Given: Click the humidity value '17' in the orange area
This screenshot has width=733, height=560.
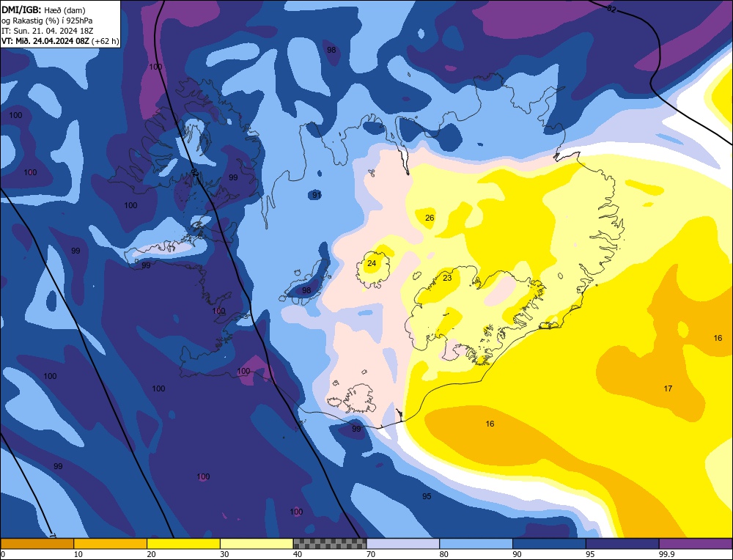Looking at the screenshot, I should (668, 388).
